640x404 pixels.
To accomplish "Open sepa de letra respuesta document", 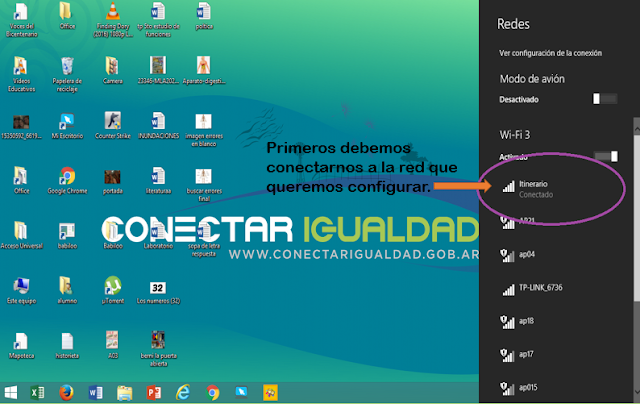I will click(204, 239).
